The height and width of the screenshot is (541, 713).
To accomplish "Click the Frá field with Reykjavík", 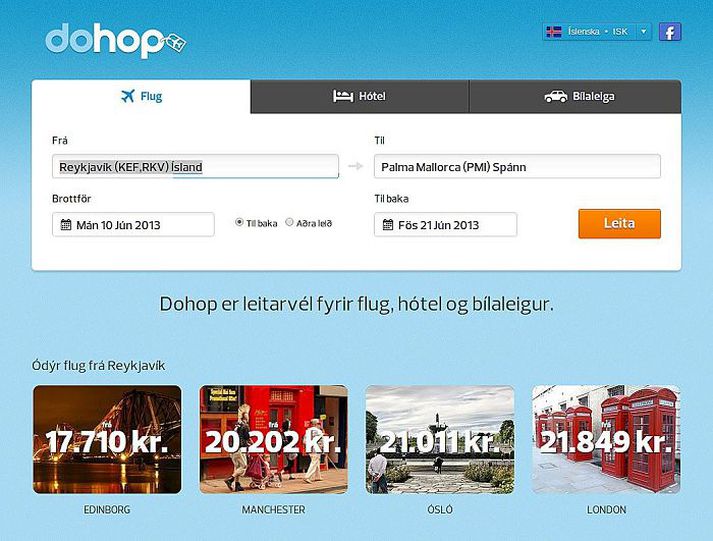I will pos(195,167).
